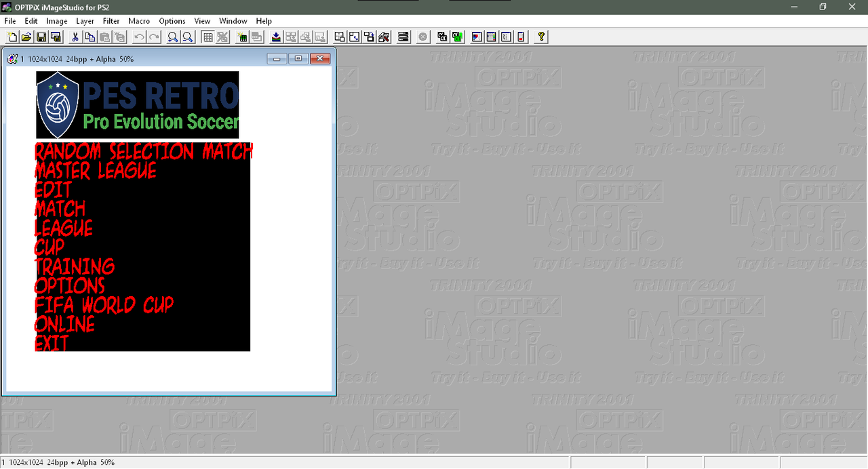Zoom in with the magnifier plus icon
Image resolution: width=868 pixels, height=469 pixels.
174,37
